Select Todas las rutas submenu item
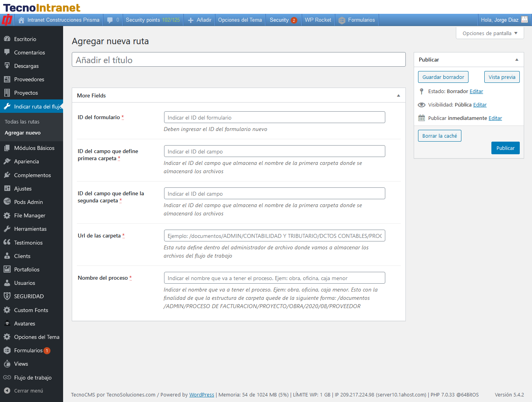 [22, 122]
